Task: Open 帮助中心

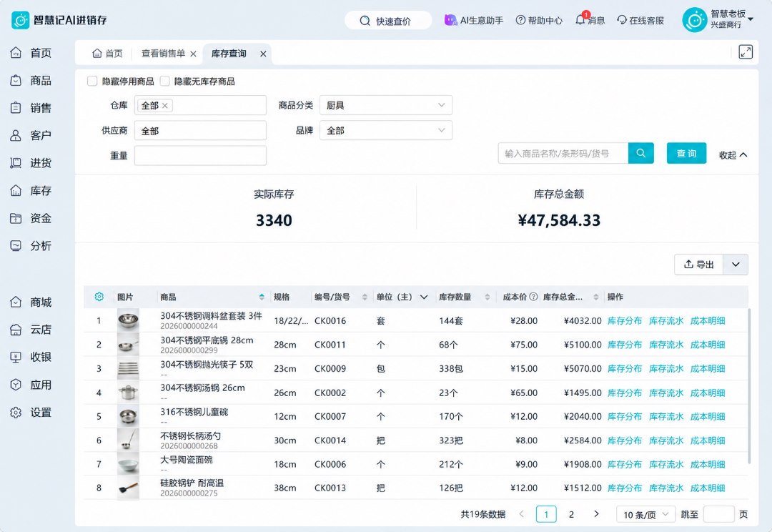Action: [x=539, y=20]
